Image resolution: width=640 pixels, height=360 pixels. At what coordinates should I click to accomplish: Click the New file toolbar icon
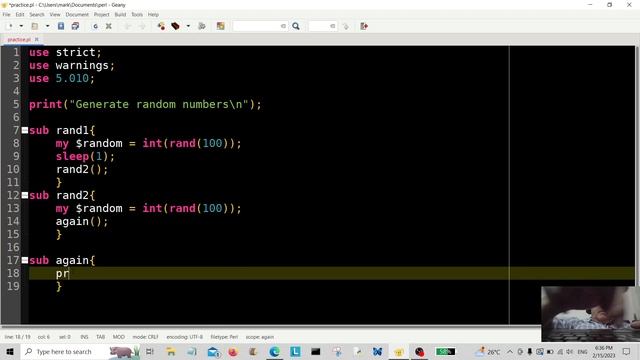coord(9,26)
